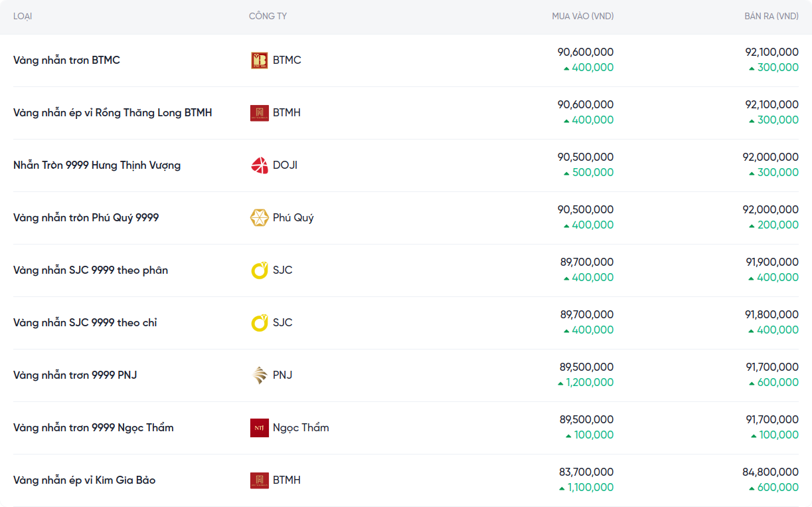Select Vàng nhẫn tròn Phú Quý 9999
This screenshot has width=812, height=507.
86,218
